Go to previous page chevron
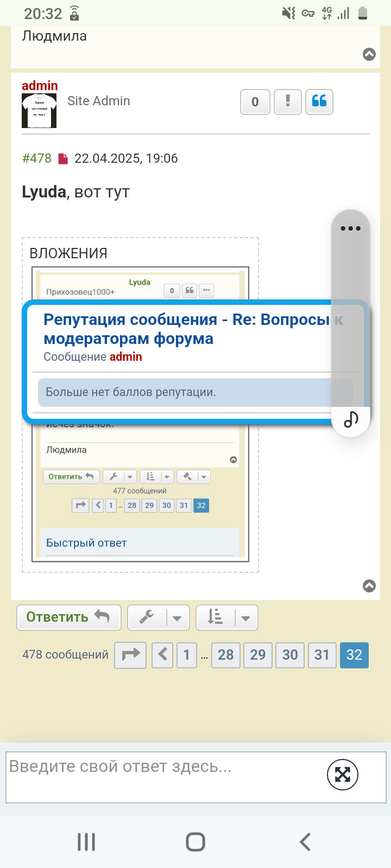Image resolution: width=391 pixels, height=868 pixels. [x=162, y=655]
